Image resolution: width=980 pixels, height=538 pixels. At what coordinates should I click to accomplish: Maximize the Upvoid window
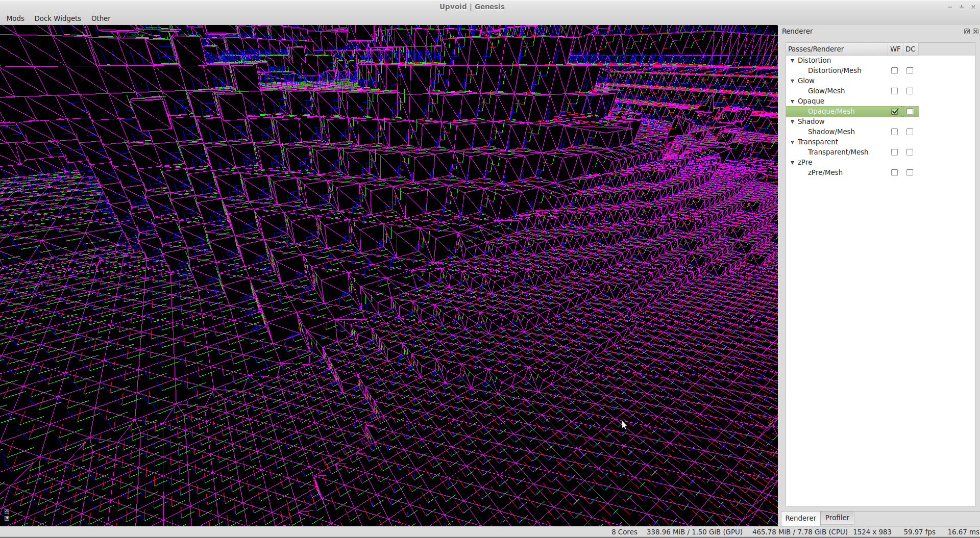click(962, 7)
